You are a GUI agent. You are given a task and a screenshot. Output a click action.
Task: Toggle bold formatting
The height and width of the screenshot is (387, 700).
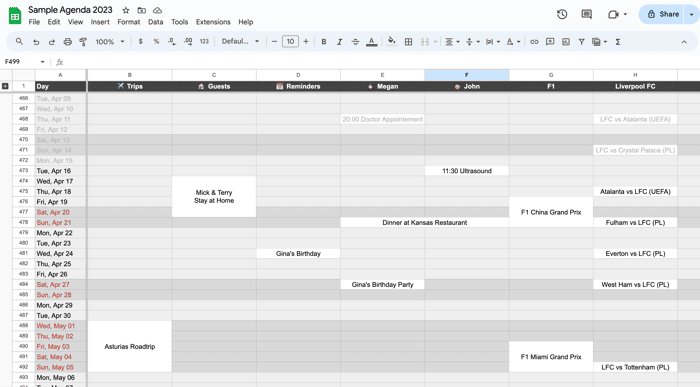point(324,42)
